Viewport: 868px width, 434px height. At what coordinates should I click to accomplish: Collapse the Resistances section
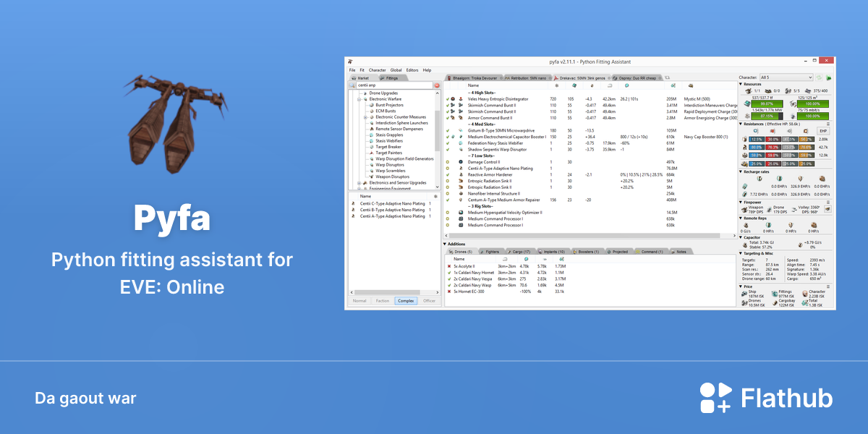[x=741, y=124]
